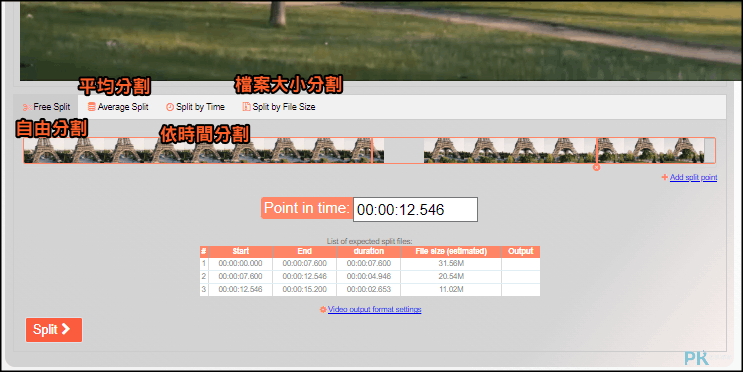The width and height of the screenshot is (743, 372).
Task: Open Split by File Size tab
Action: pos(279,107)
